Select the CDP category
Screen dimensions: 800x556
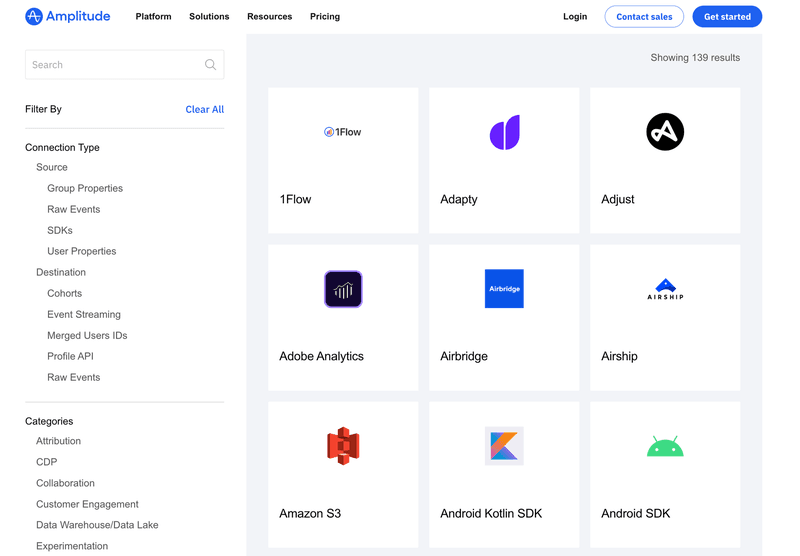(x=46, y=462)
